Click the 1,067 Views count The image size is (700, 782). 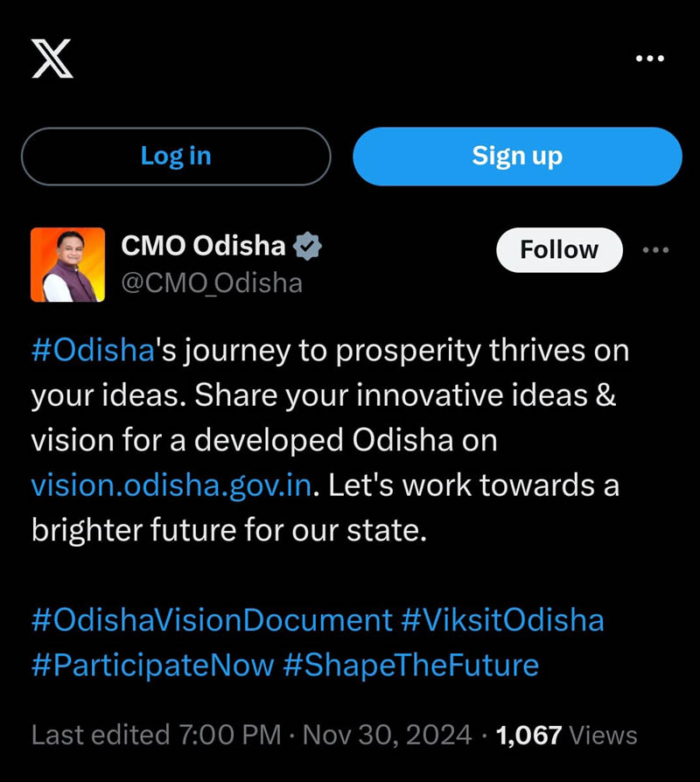[567, 735]
